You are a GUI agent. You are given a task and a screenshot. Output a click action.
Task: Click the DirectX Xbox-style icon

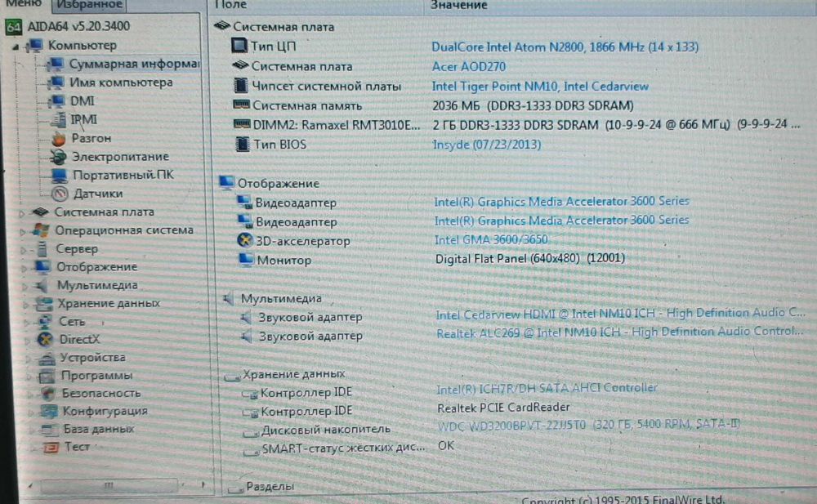[x=45, y=339]
